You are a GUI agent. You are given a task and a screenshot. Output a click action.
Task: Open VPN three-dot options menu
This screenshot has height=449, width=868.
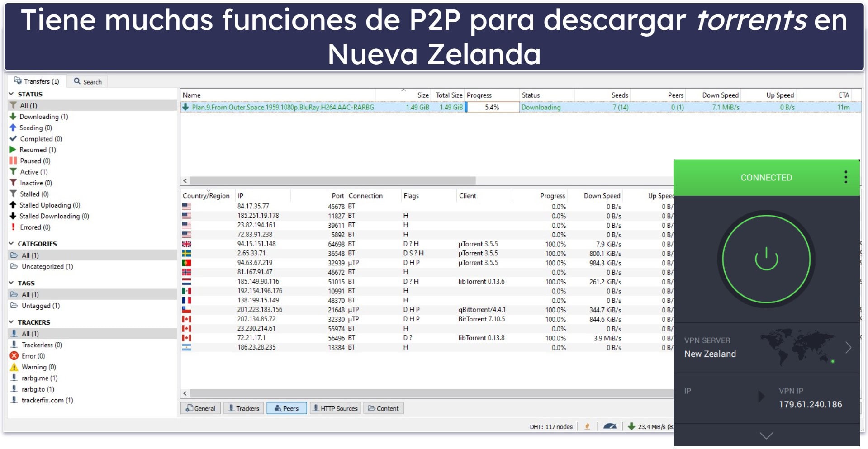845,177
